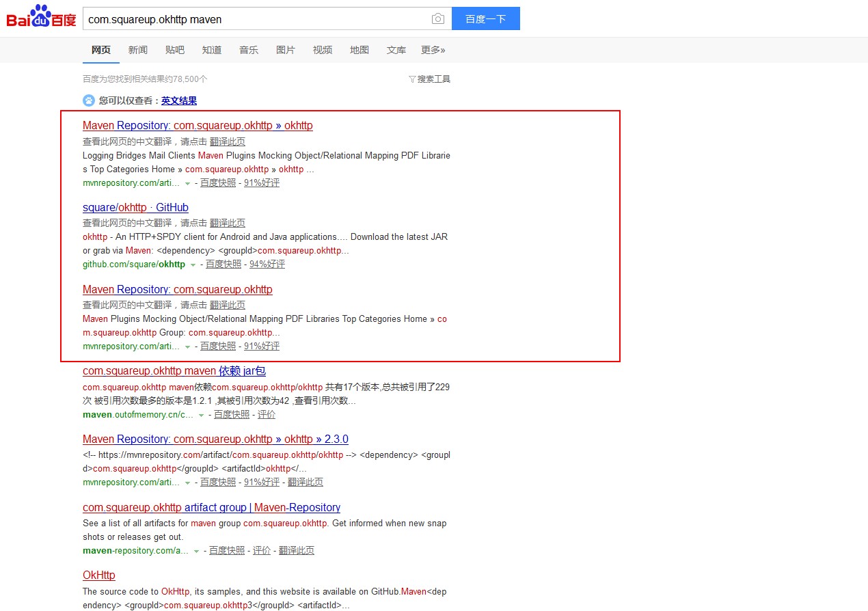Viewport: 868px width, 611px height.
Task: Click 翻译此页 under third result
Action: [228, 305]
